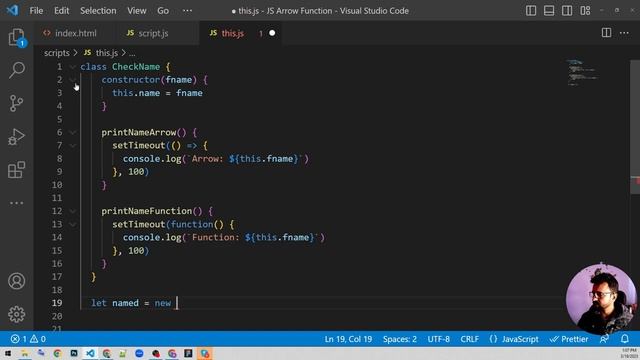640x360 pixels.
Task: Open the File menu
Action: [x=36, y=11]
